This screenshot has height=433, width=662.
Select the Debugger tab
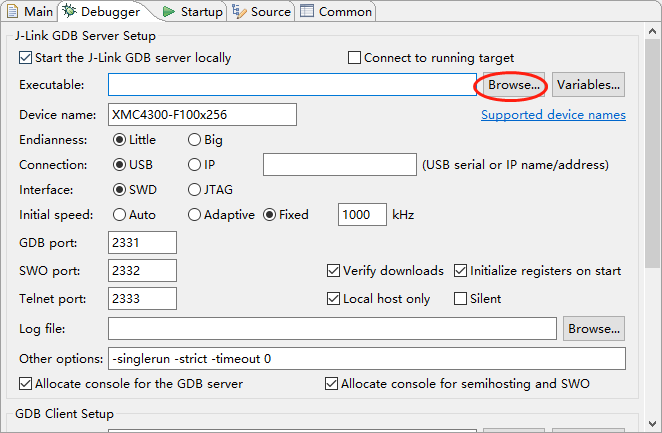tap(101, 11)
